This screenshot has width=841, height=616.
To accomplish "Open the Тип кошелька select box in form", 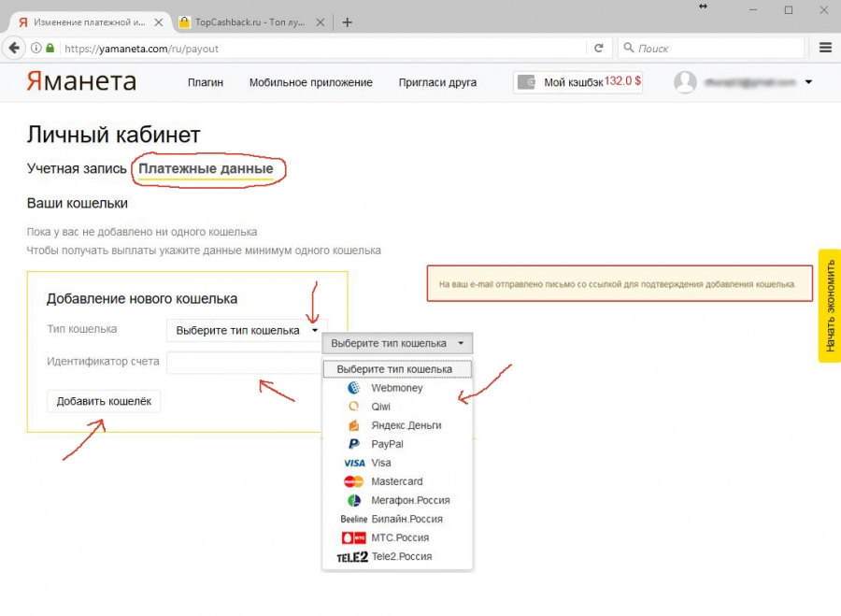I will point(247,331).
